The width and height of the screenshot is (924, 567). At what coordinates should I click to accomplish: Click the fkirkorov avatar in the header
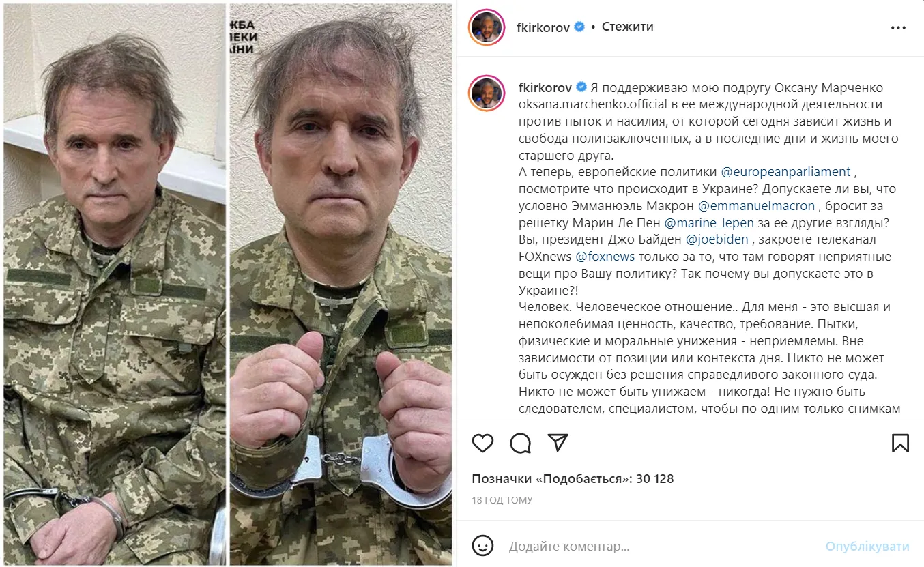point(486,28)
